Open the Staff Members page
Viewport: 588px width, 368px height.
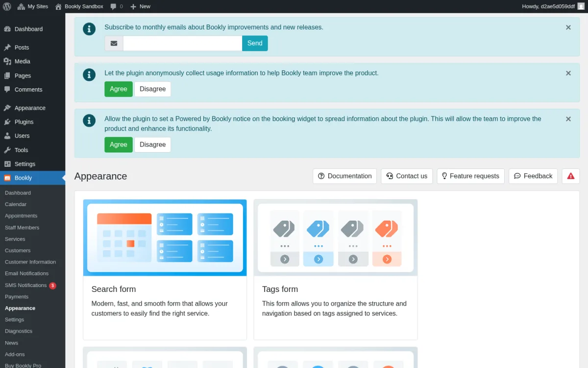point(22,228)
